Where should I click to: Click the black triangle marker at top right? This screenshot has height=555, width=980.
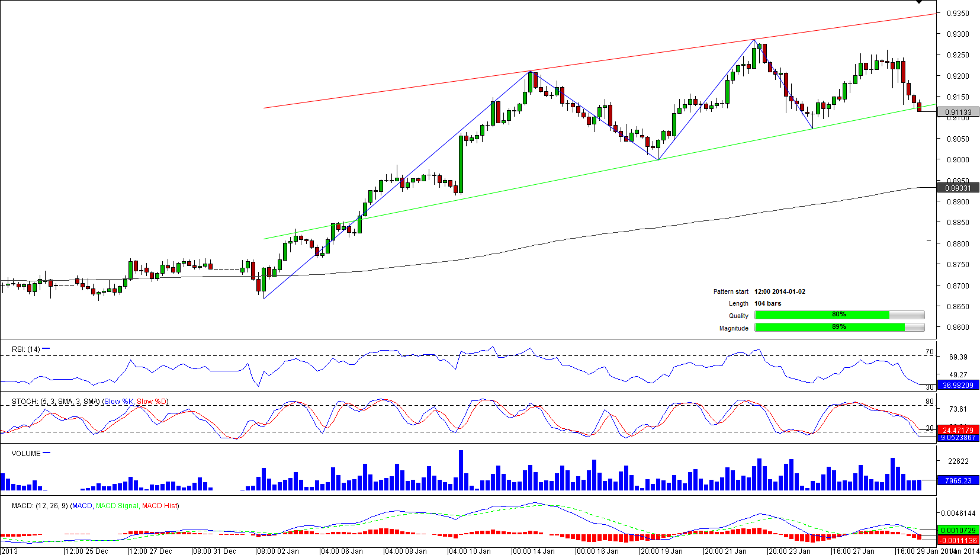click(918, 2)
